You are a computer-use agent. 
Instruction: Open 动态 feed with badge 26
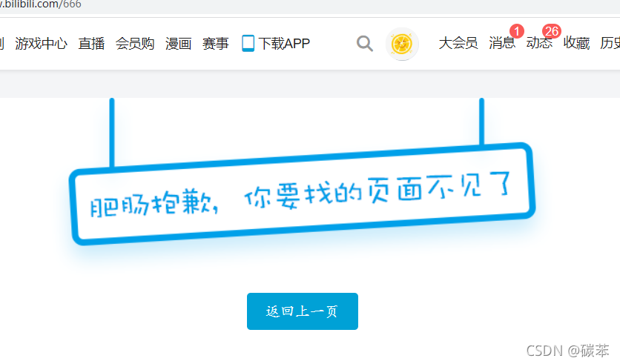coord(539,43)
